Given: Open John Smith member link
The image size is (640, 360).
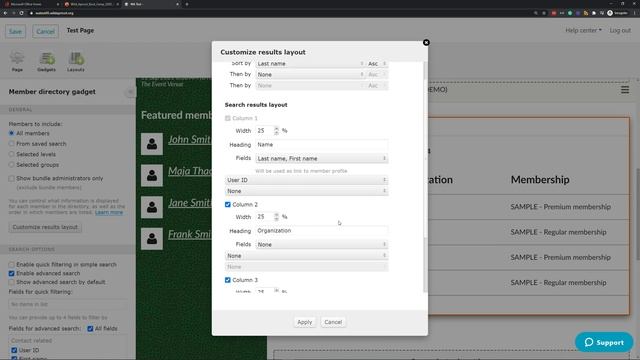Looking at the screenshot, I should (190, 139).
